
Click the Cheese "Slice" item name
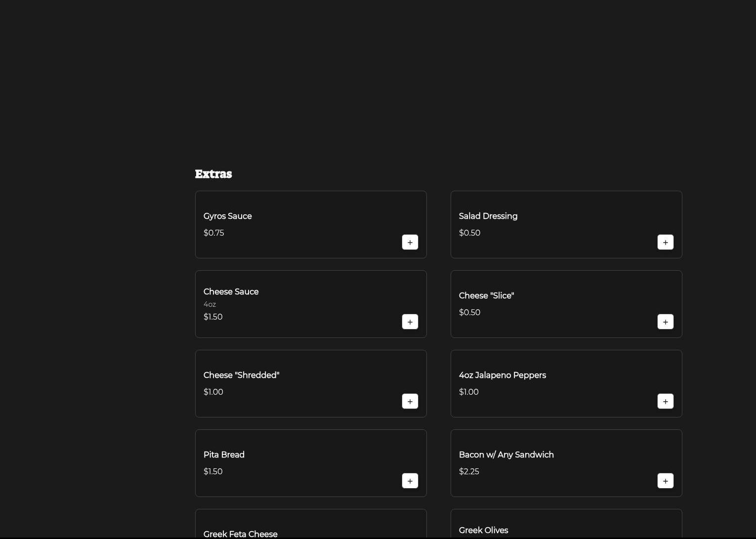(486, 295)
